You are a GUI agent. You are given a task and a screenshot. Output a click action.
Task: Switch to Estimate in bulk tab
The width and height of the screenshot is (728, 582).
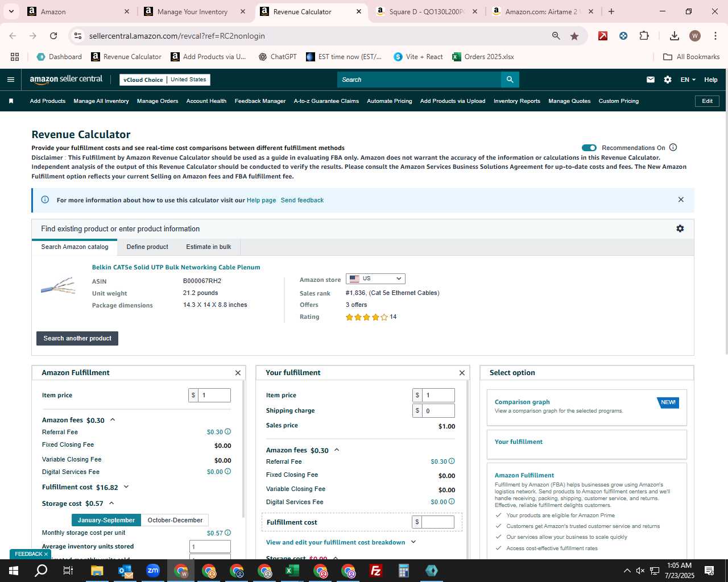coord(209,247)
